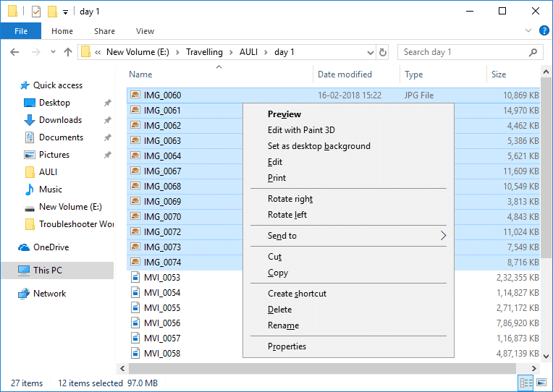Click the Date modified column header
The image size is (553, 392).
coord(345,74)
